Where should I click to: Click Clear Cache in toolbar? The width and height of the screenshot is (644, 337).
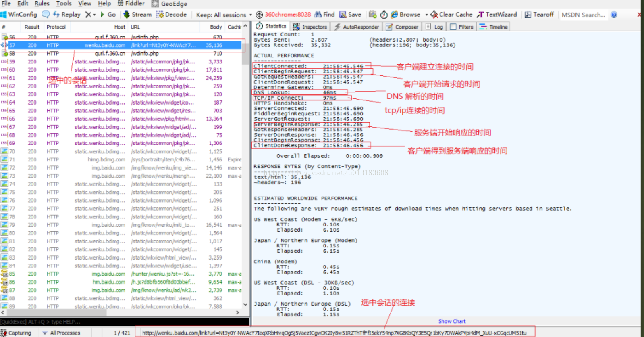tap(451, 15)
